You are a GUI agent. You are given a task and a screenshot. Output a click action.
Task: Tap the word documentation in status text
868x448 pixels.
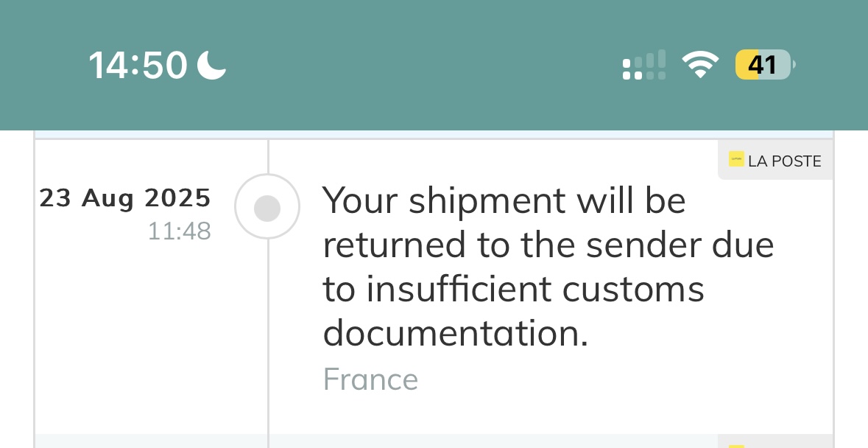455,333
